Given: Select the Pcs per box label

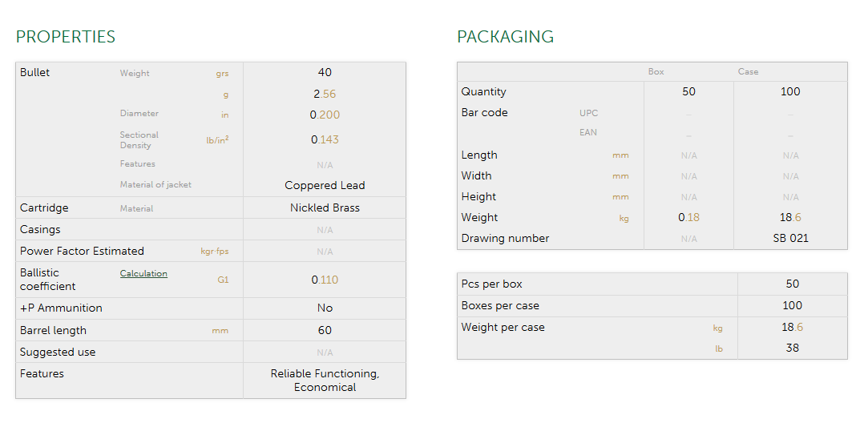Looking at the screenshot, I should [x=491, y=284].
